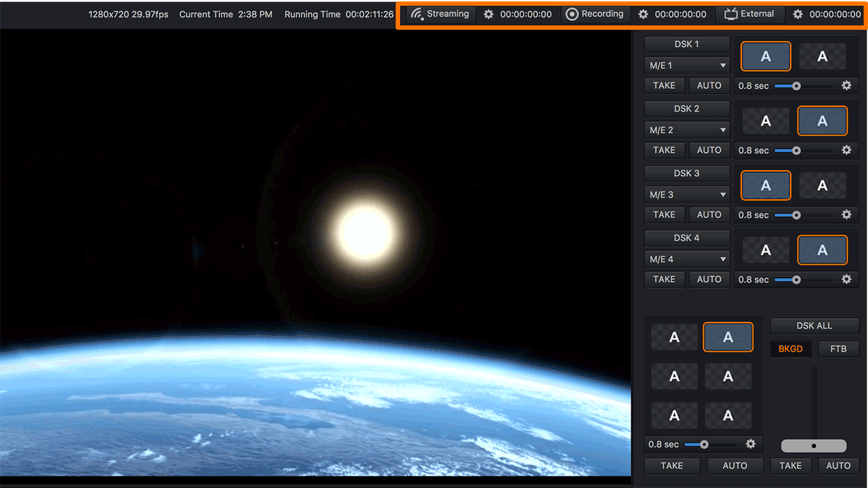Image resolution: width=868 pixels, height=488 pixels.
Task: Click the 1280x720 29.97fps format text
Action: pos(128,14)
